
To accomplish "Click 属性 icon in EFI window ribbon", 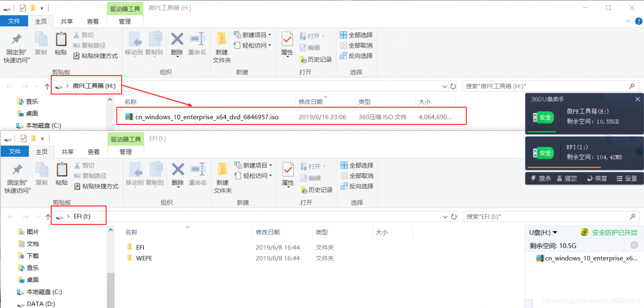I will (x=288, y=169).
